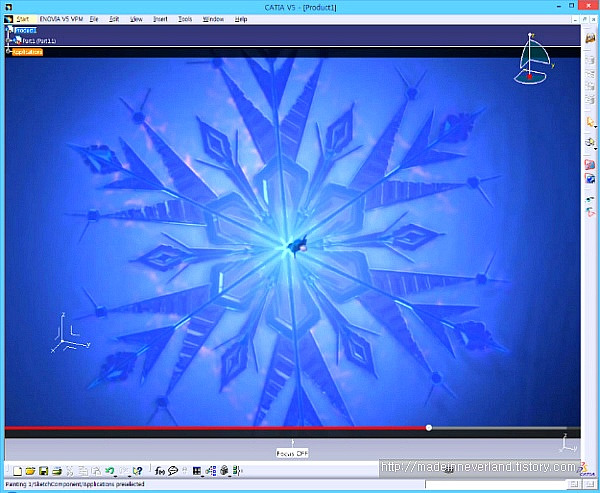600x493 pixels.
Task: Click the Product Structure workbench icon
Action: 590,38
